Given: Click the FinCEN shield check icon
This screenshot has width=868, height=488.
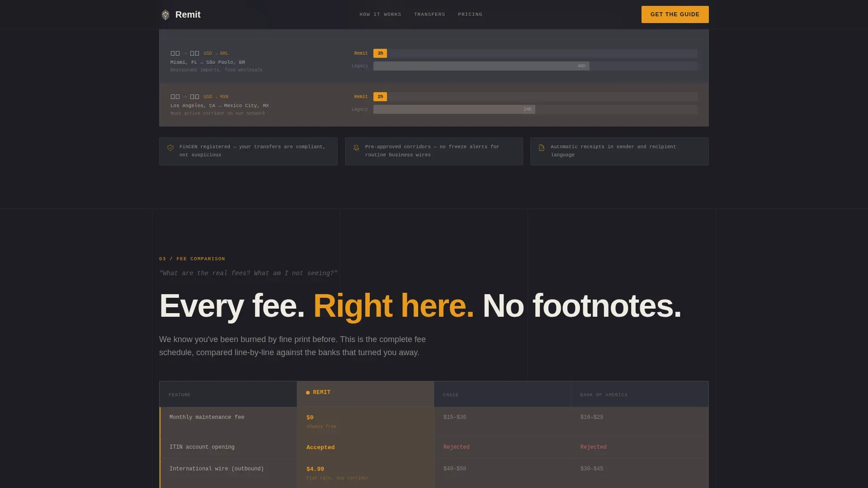Looking at the screenshot, I should click(170, 148).
